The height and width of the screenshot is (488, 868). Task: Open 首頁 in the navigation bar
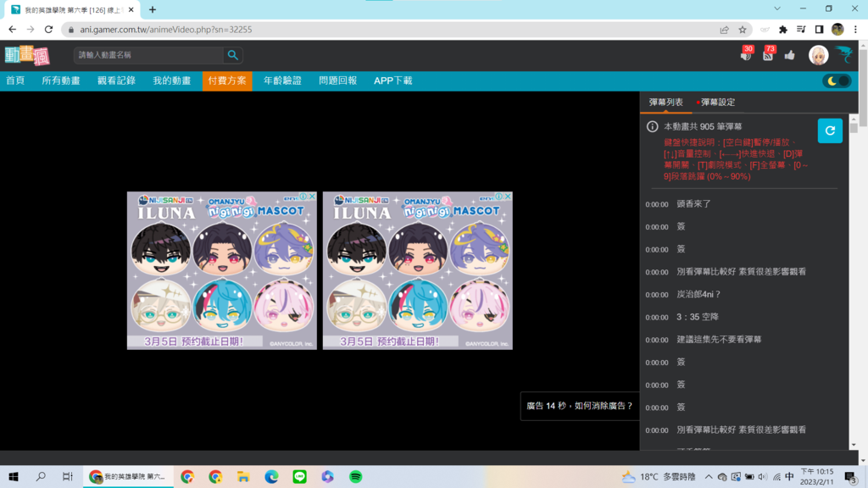coord(15,80)
